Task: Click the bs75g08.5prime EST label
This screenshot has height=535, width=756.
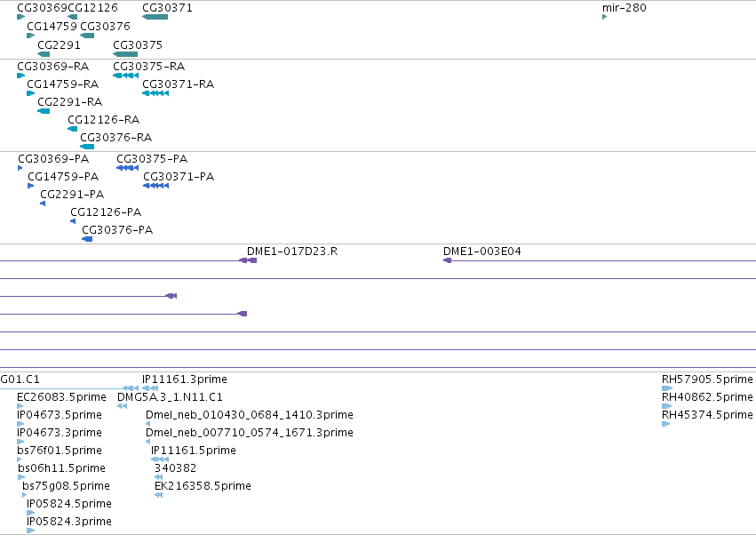Action: point(66,486)
